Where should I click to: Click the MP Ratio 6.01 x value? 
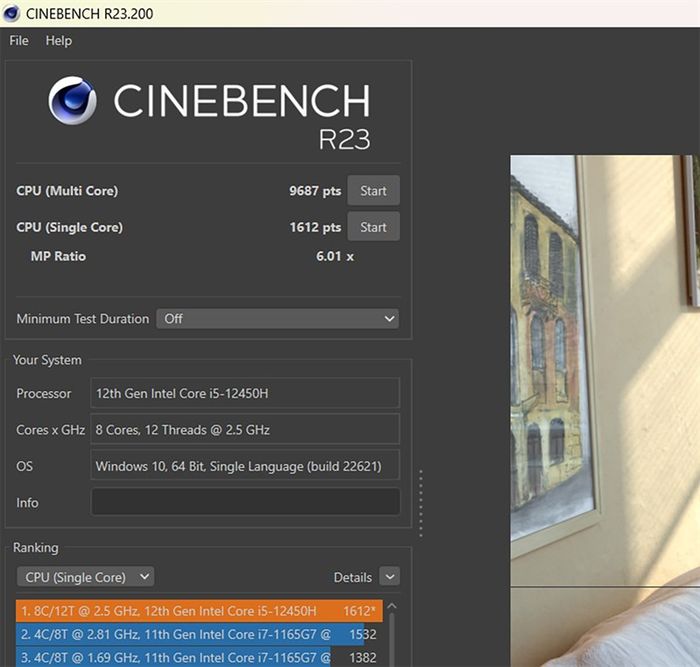tap(335, 256)
